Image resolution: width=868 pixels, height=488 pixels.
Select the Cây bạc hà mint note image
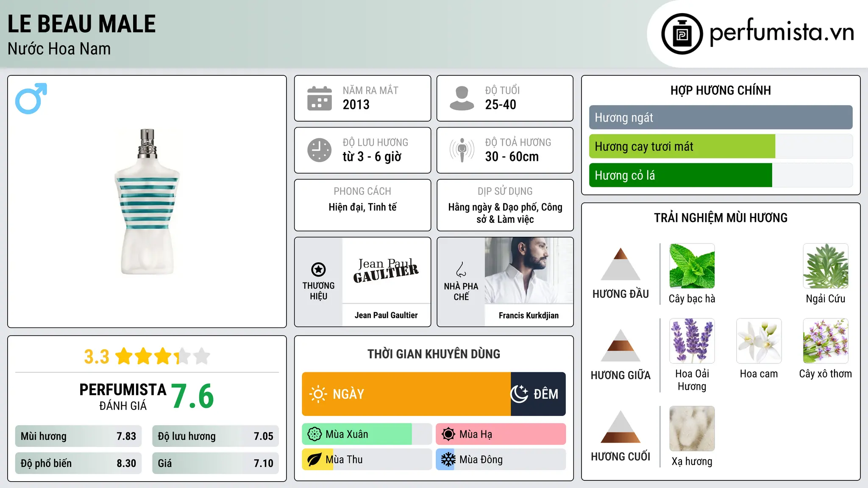tap(692, 266)
